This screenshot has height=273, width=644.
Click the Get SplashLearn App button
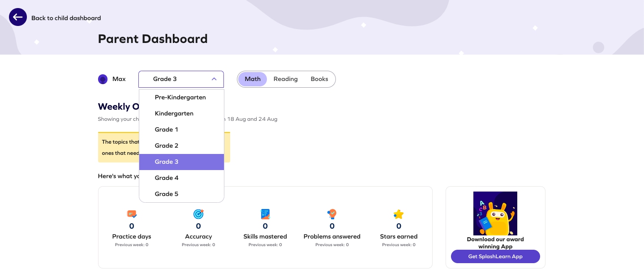coord(495,256)
